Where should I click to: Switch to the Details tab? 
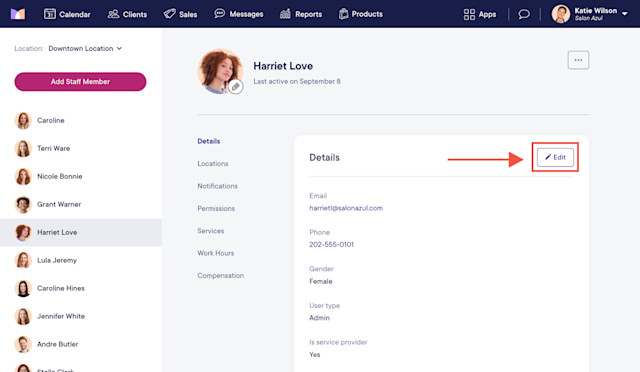pos(209,141)
